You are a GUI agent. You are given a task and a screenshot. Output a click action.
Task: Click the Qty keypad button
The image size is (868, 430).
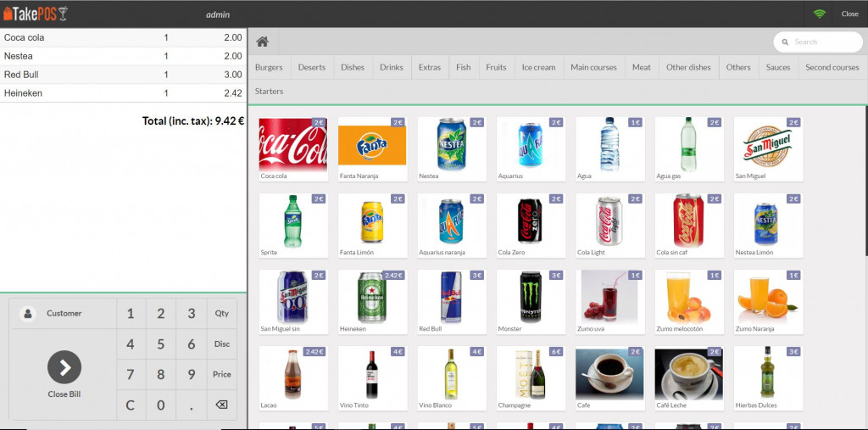[x=221, y=314]
